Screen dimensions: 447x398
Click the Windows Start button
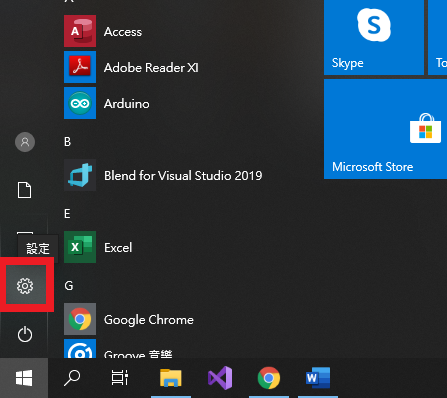(x=24, y=378)
